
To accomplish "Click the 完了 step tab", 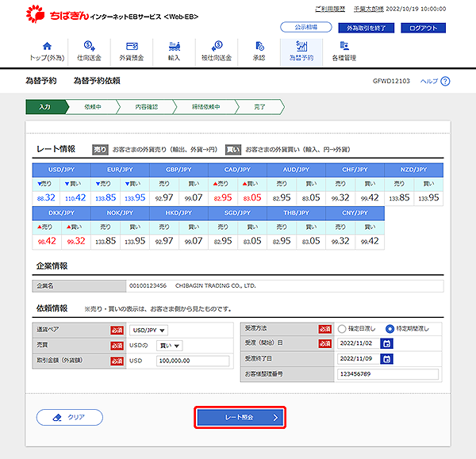I will 259,107.
